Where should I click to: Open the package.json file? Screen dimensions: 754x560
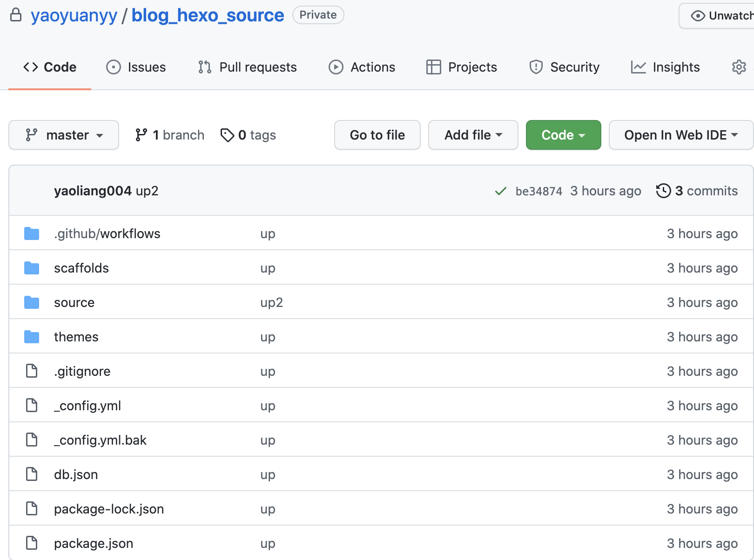pos(94,543)
